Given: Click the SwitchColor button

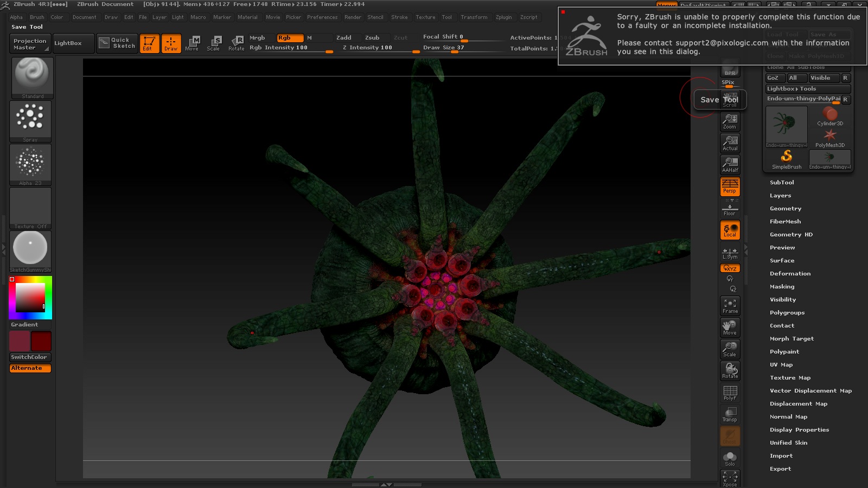Looking at the screenshot, I should click(30, 357).
